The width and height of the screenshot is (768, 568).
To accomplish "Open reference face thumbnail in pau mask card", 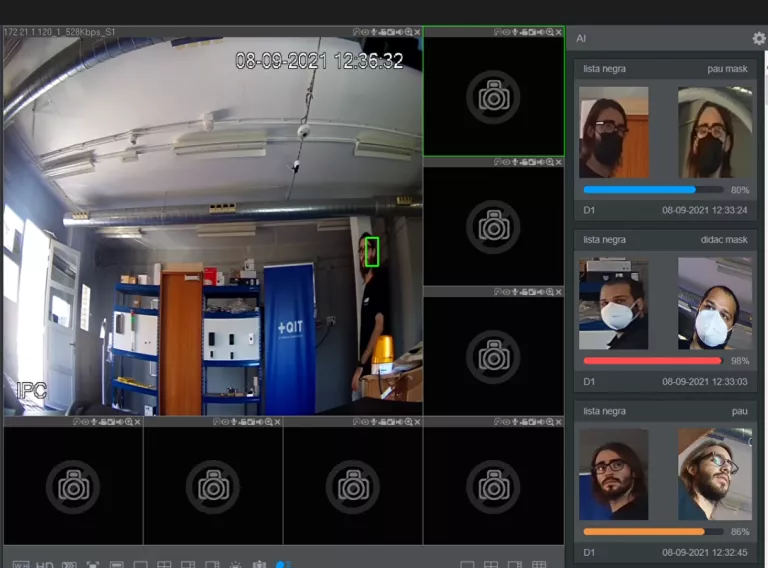I will [x=715, y=132].
